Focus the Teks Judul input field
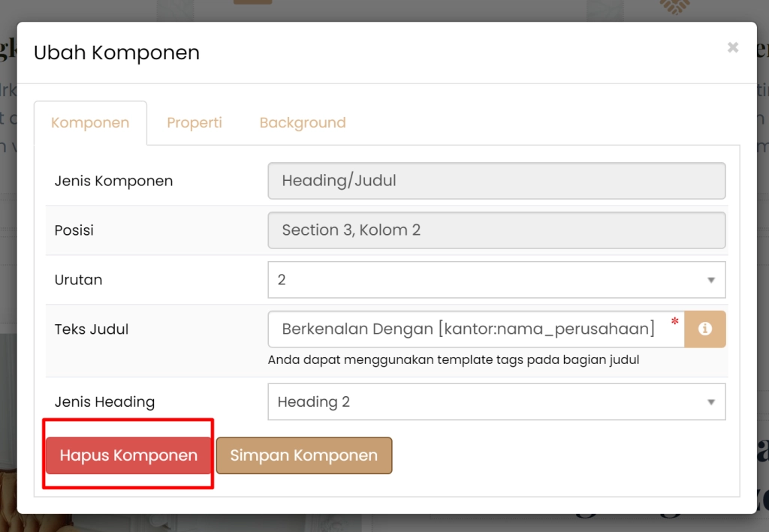The image size is (769, 532). click(469, 329)
